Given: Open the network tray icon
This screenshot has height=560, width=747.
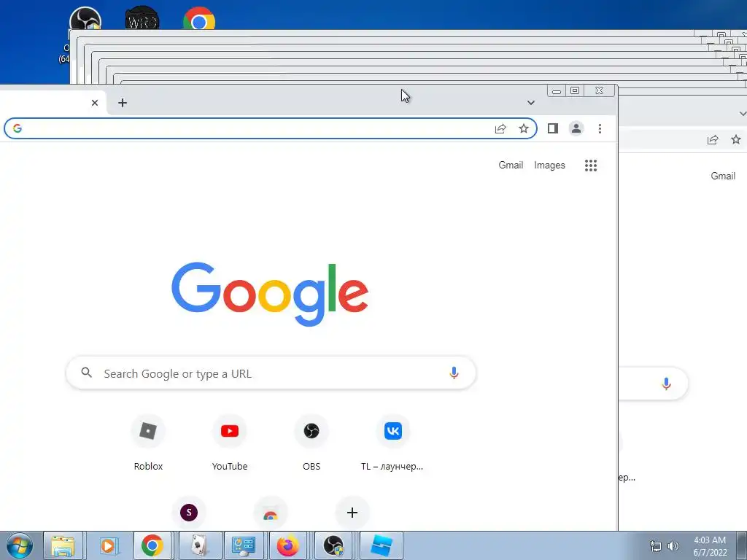Looking at the screenshot, I should tap(656, 546).
